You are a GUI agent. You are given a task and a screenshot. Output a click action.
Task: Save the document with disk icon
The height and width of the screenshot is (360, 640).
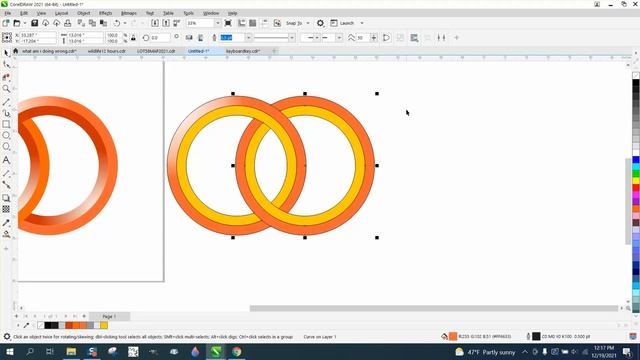coord(35,23)
